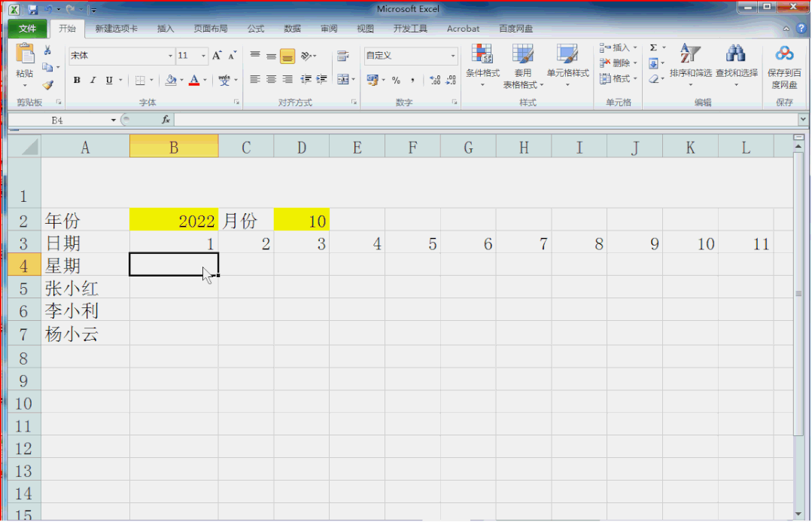Open Format as Table (套用表格格式)
Viewport: 812px width, 522px height.
pos(523,66)
